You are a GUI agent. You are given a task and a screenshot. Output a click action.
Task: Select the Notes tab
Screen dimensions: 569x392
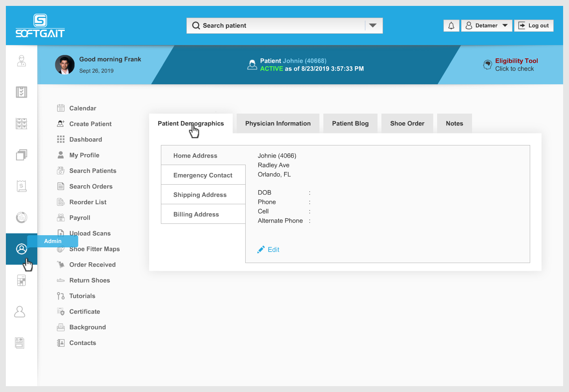click(x=454, y=123)
